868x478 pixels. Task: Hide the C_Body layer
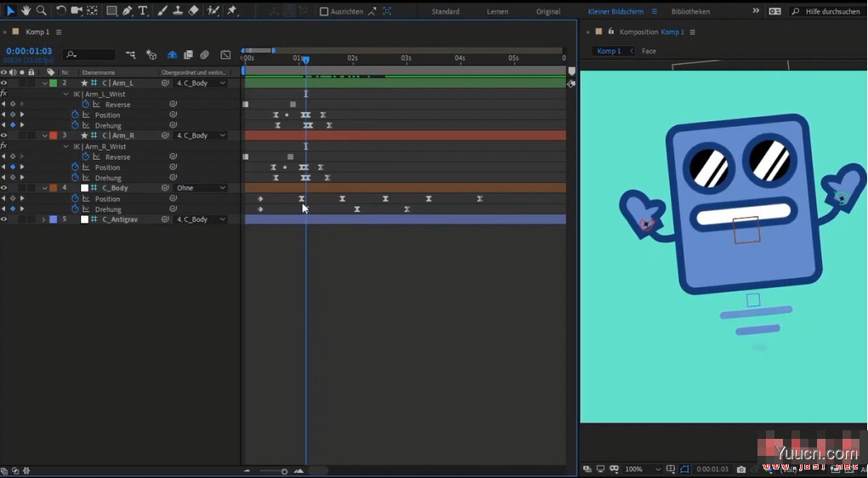click(x=4, y=188)
